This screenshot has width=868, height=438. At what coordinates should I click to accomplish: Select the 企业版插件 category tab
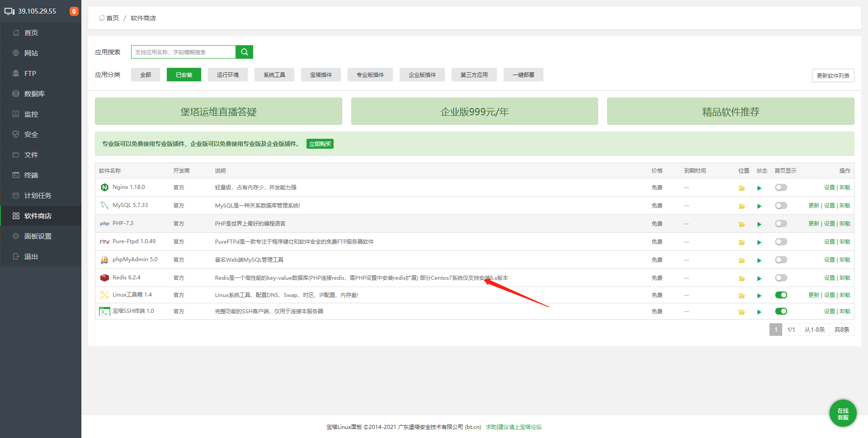[x=422, y=75]
